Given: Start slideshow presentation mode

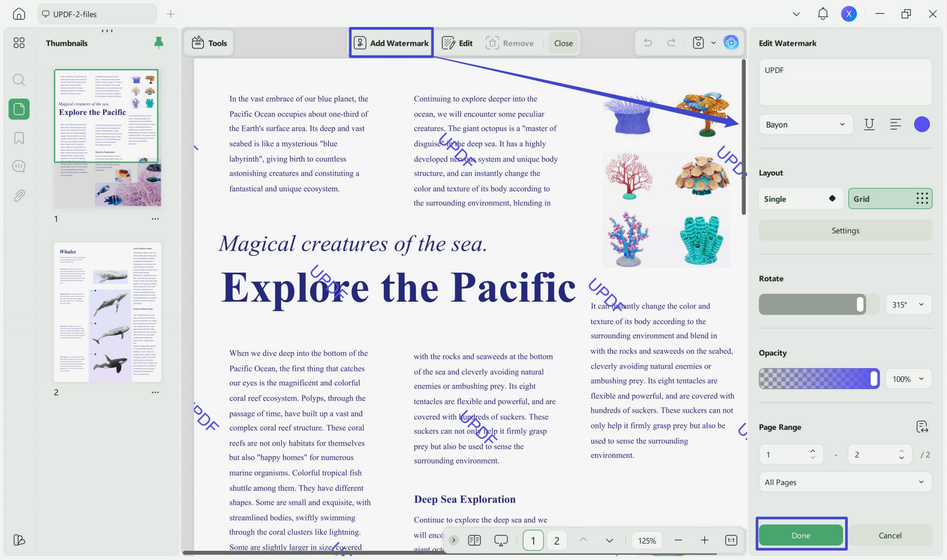Looking at the screenshot, I should tap(501, 540).
